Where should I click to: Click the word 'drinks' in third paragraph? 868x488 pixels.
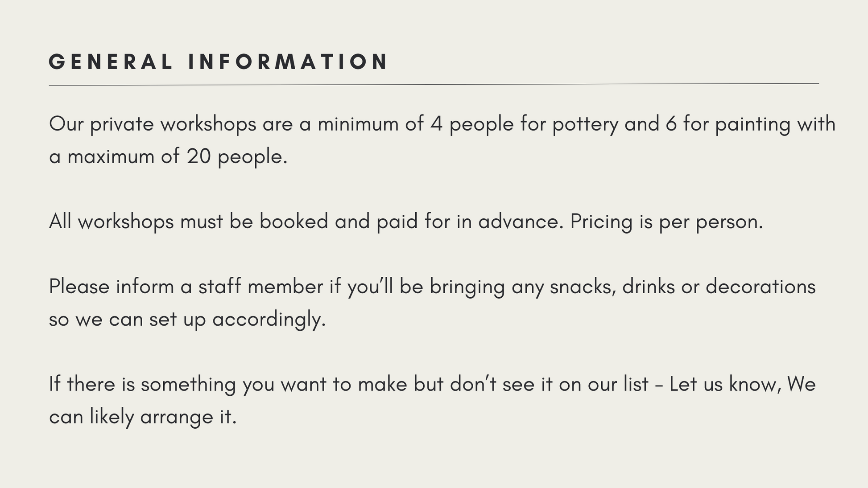coord(649,287)
